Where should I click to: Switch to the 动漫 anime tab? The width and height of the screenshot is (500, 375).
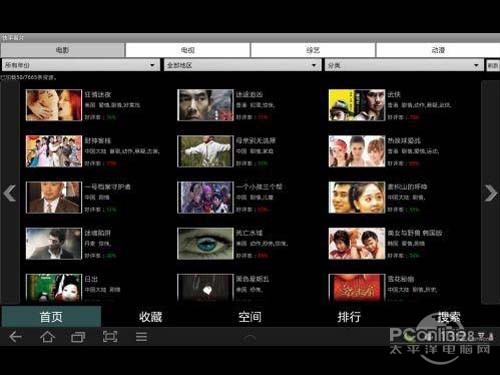pos(438,50)
